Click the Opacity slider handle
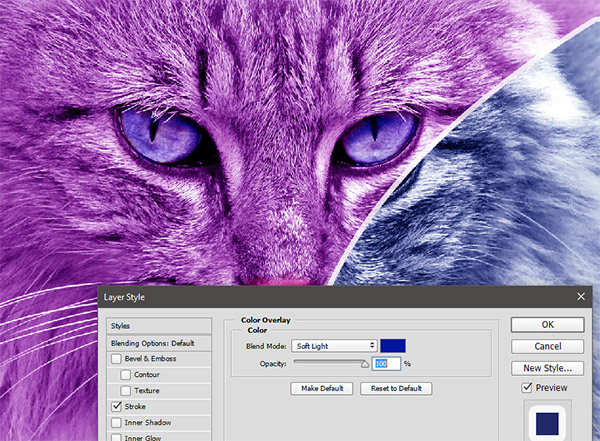 pos(365,364)
